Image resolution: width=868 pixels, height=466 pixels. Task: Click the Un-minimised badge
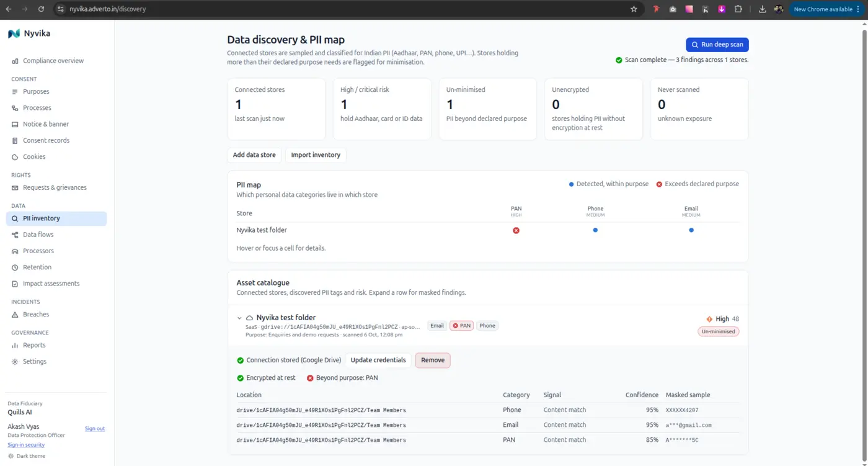pos(719,331)
